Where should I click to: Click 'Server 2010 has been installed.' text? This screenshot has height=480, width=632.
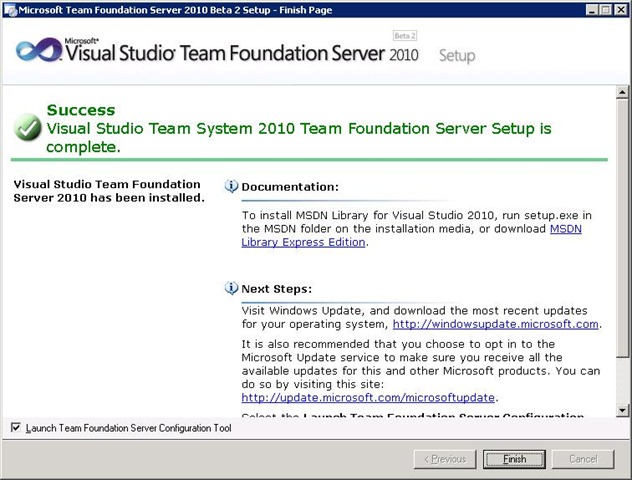(x=109, y=198)
